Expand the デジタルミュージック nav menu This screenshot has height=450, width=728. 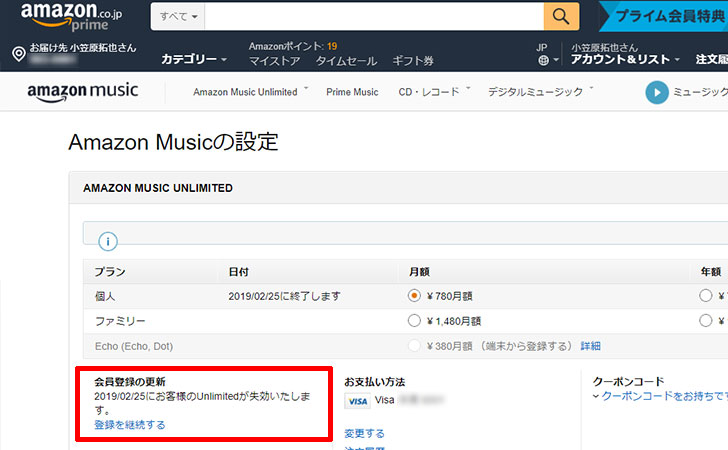(540, 92)
